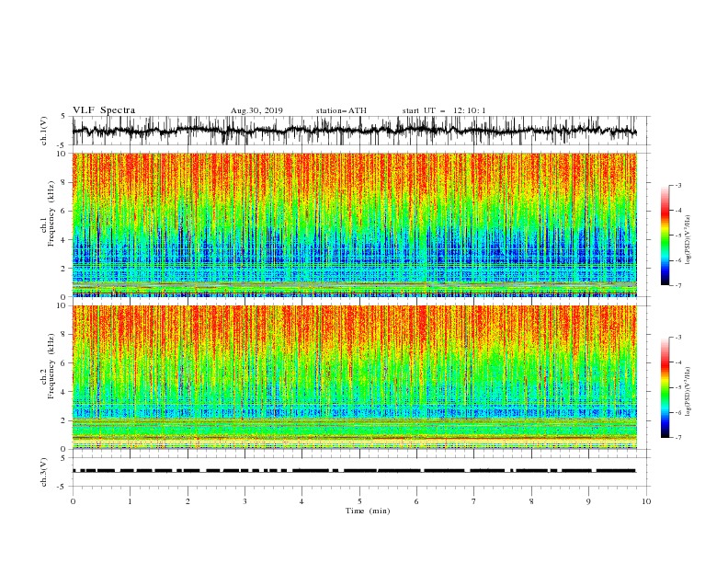Click the date 'Aug.30, 2019'

tap(256, 110)
